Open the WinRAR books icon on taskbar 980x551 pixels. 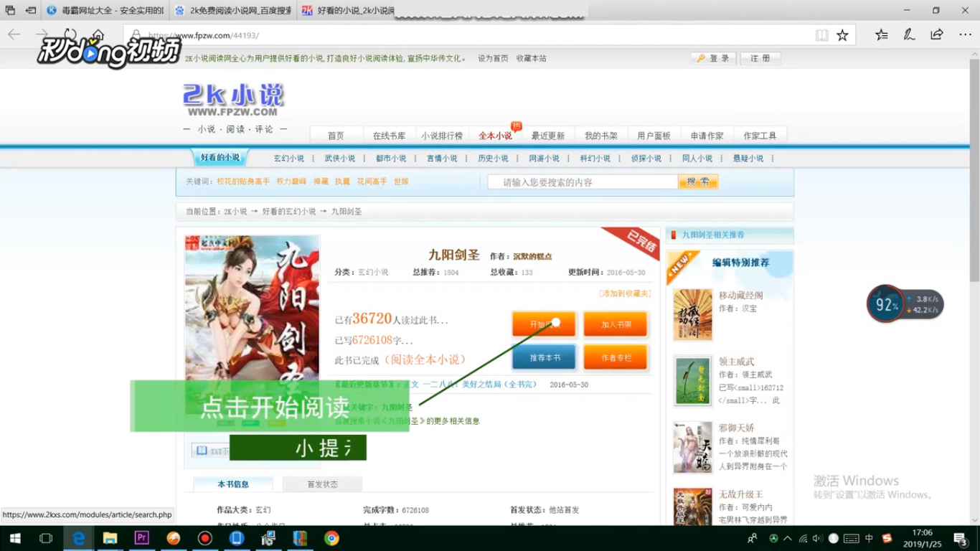300,538
